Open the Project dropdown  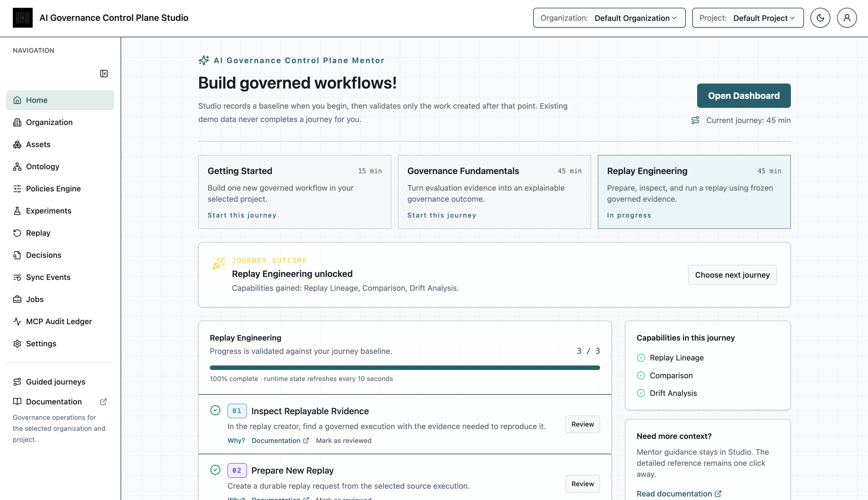click(748, 18)
